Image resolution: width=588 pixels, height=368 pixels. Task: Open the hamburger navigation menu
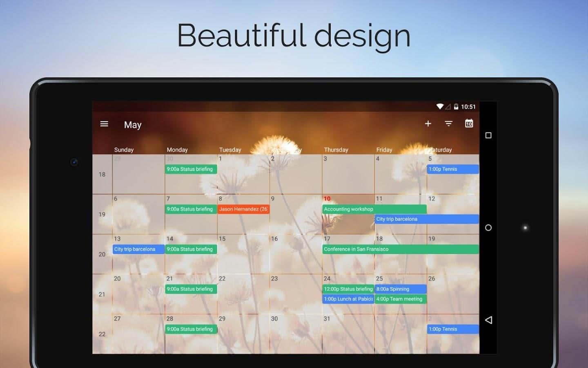[104, 124]
